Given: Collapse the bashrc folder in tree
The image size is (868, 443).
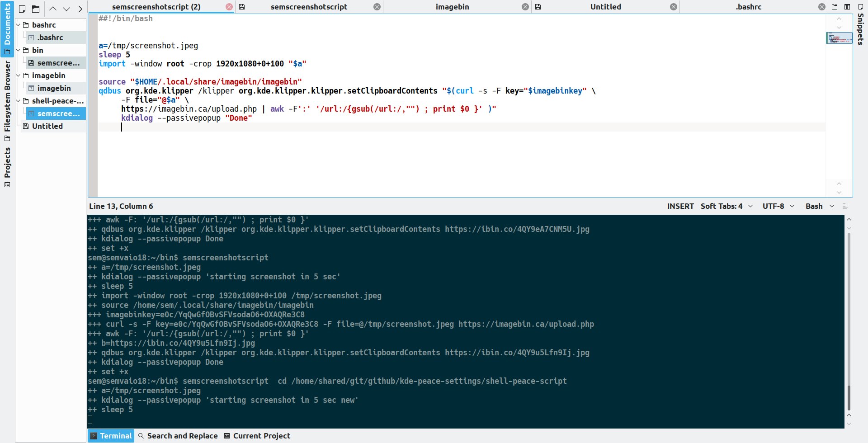Looking at the screenshot, I should pos(19,25).
